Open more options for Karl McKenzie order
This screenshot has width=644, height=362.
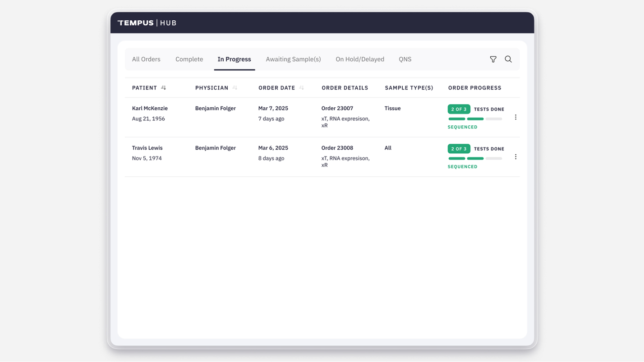click(x=515, y=117)
